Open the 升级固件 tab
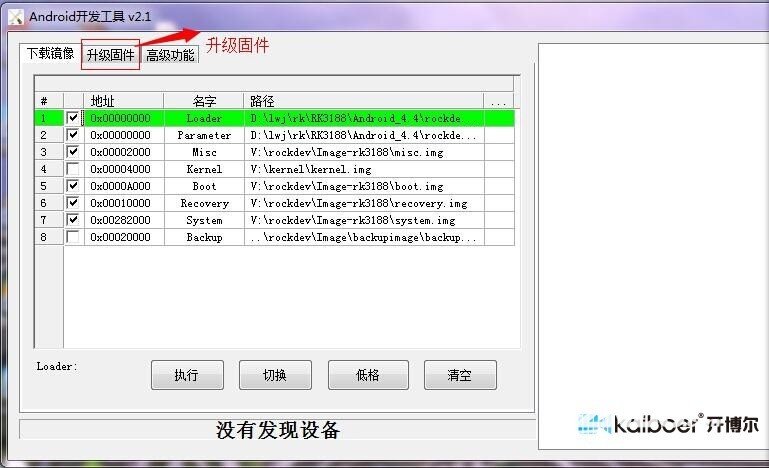This screenshot has height=468, width=769. click(110, 54)
